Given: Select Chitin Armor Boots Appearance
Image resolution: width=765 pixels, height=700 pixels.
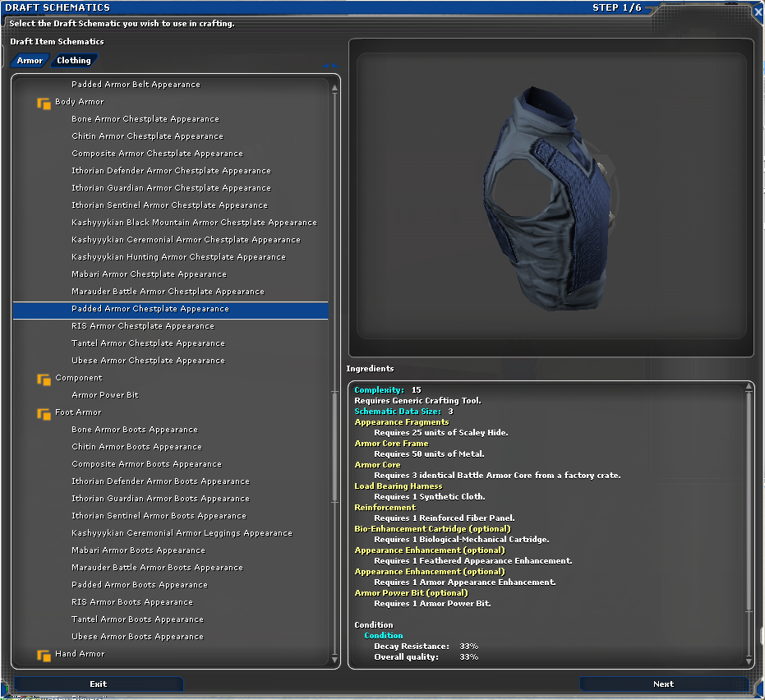Looking at the screenshot, I should [x=136, y=447].
